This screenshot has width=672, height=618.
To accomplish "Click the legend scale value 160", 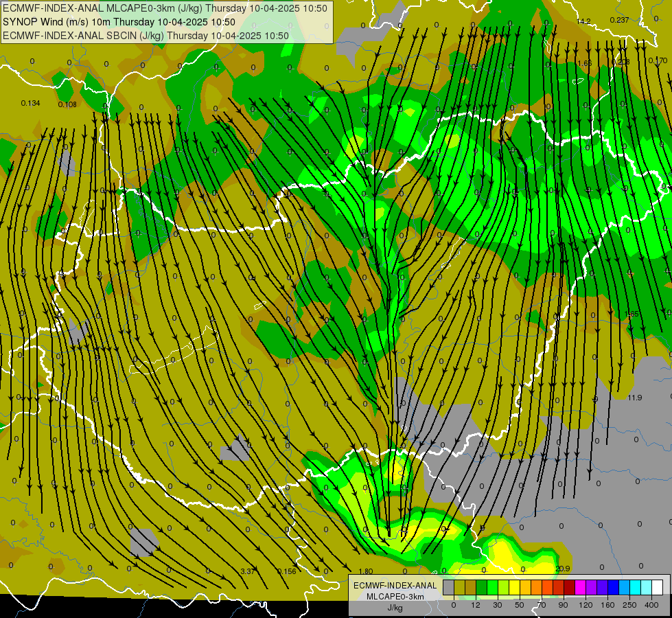I will 607,605.
